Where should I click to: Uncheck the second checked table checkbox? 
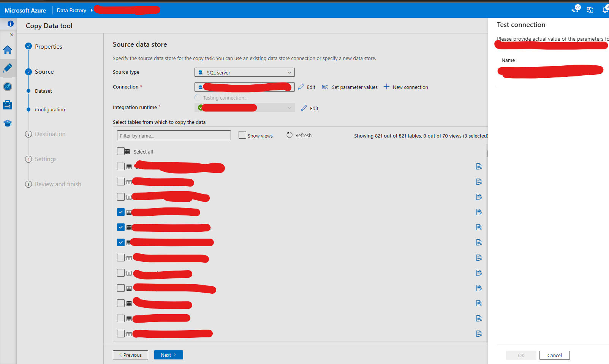pos(121,227)
